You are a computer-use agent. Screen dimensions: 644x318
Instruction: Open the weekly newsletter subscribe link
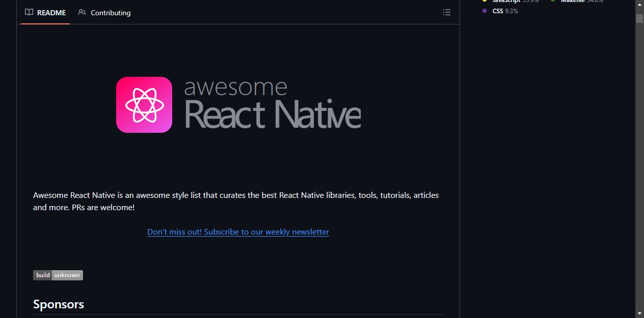[x=238, y=232]
